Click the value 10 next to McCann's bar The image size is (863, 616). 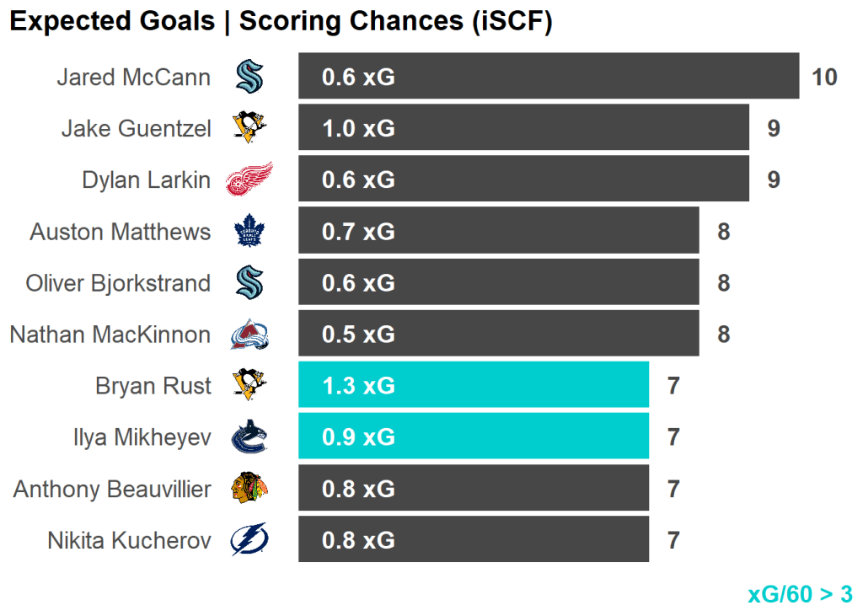point(824,78)
